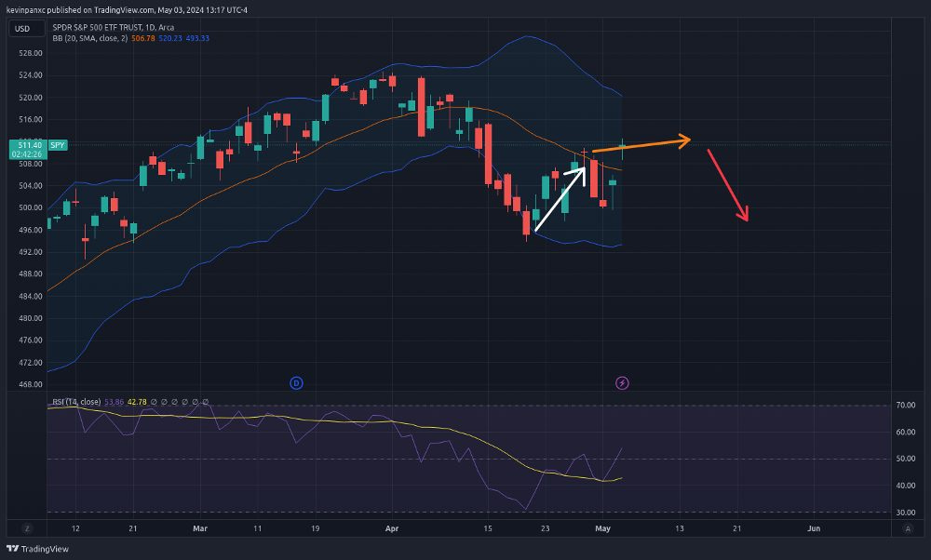Click the 472.00 price axis label
The image size is (931, 560).
[31, 363]
